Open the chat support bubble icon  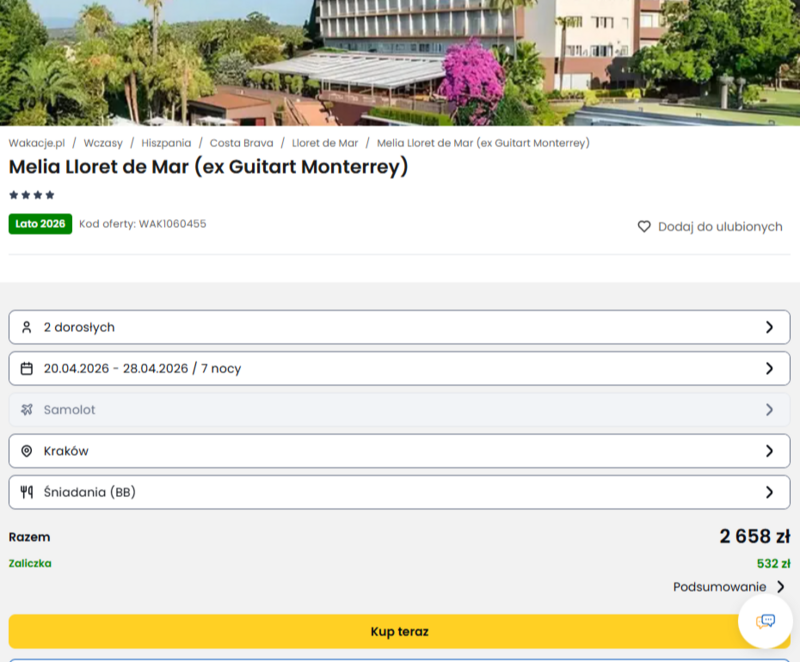pos(766,621)
